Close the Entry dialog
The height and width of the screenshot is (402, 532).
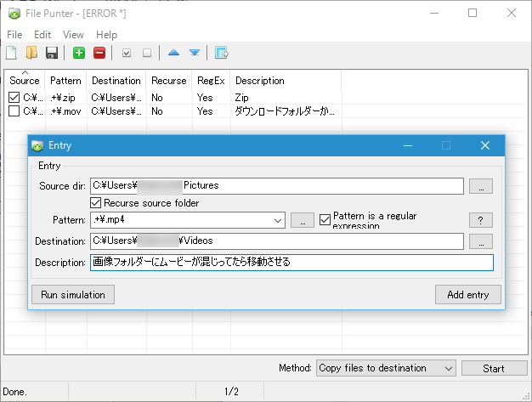(485, 145)
